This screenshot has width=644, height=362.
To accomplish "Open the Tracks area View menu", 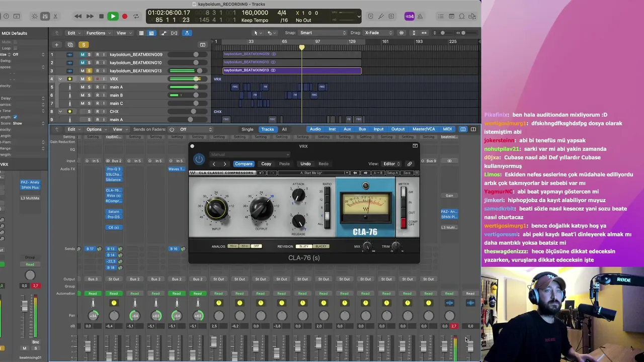I will pos(123,33).
